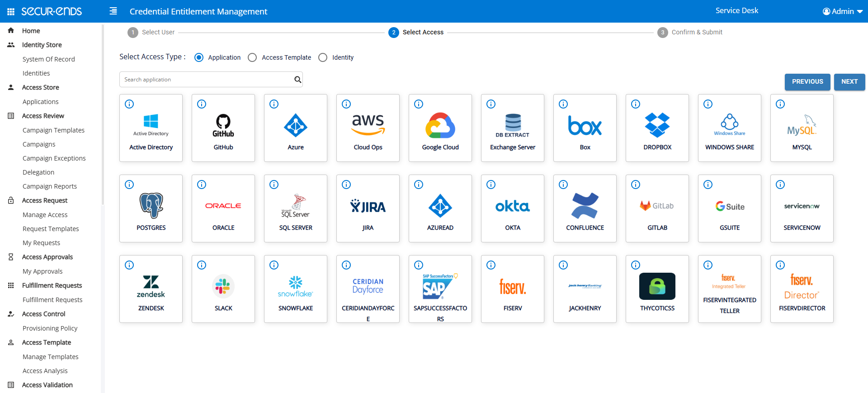Go to Home in sidebar
This screenshot has height=393, width=868.
(31, 31)
